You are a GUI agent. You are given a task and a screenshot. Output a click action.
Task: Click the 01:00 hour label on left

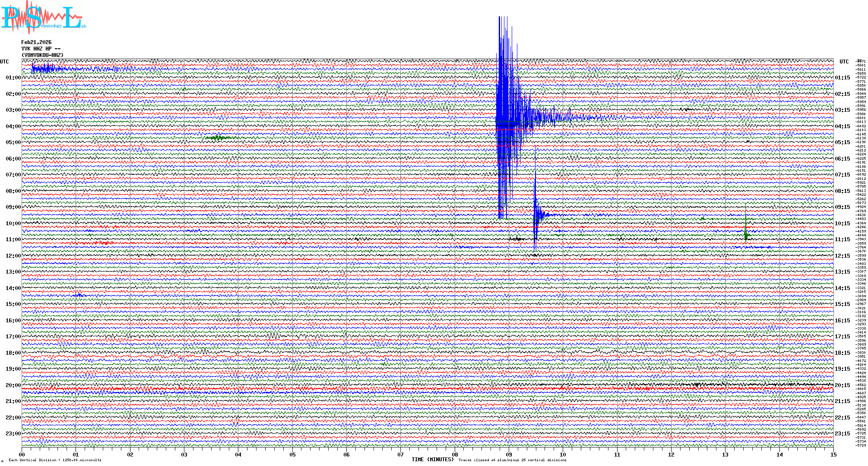pyautogui.click(x=13, y=78)
